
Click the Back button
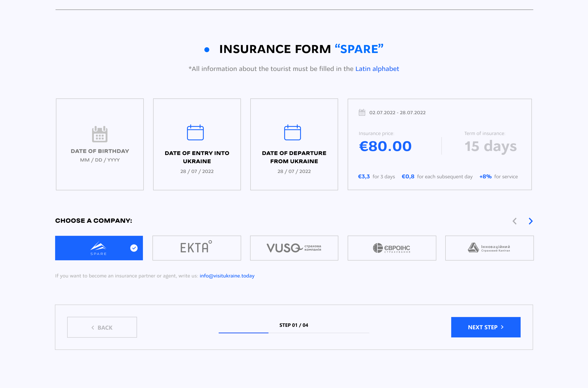(x=102, y=327)
